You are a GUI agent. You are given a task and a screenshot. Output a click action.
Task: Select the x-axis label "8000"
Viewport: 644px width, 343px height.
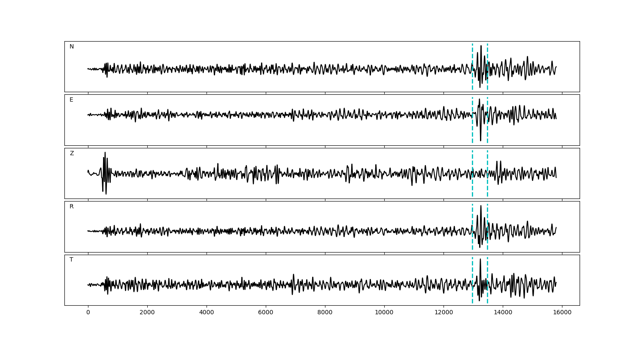click(x=325, y=313)
